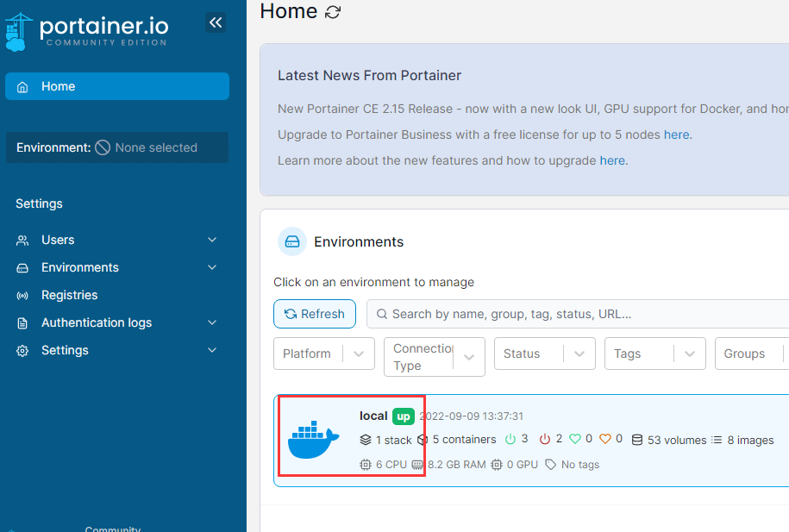789x532 pixels.
Task: Open the Connection Type filter dropdown
Action: tap(435, 357)
